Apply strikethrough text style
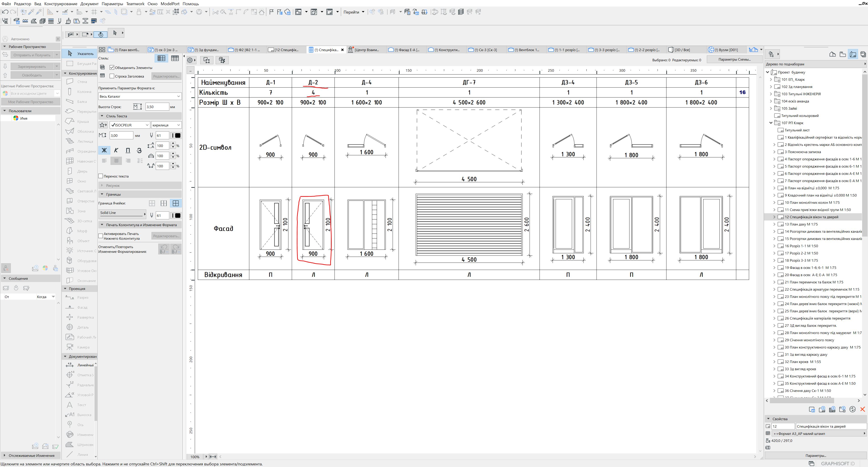 (x=139, y=150)
